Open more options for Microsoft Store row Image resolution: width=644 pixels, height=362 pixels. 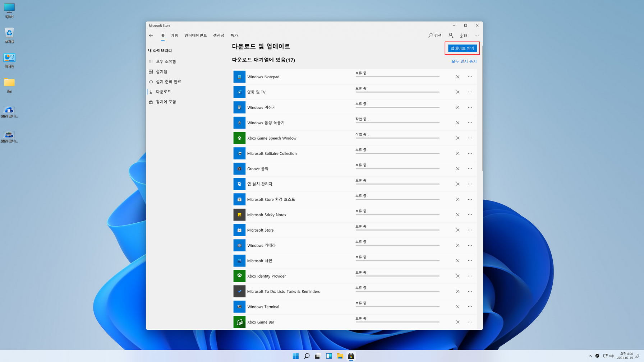[470, 230]
